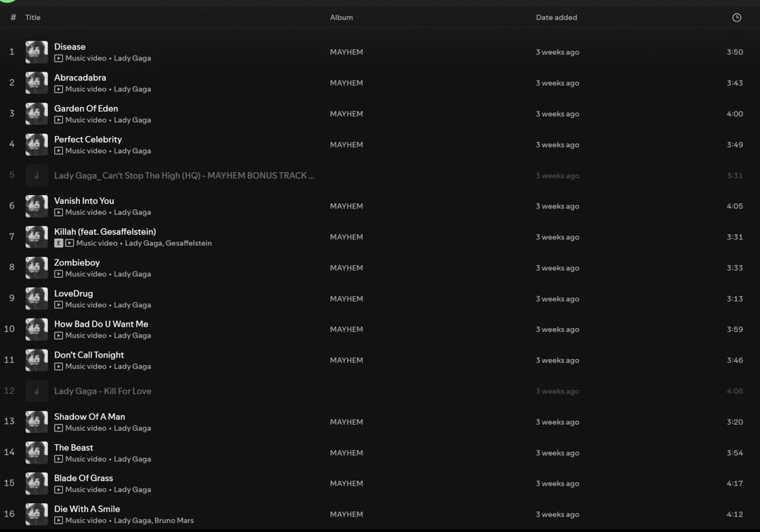Image resolution: width=760 pixels, height=532 pixels.
Task: Click the music video icon under Garden Of Eden
Action: click(x=58, y=120)
